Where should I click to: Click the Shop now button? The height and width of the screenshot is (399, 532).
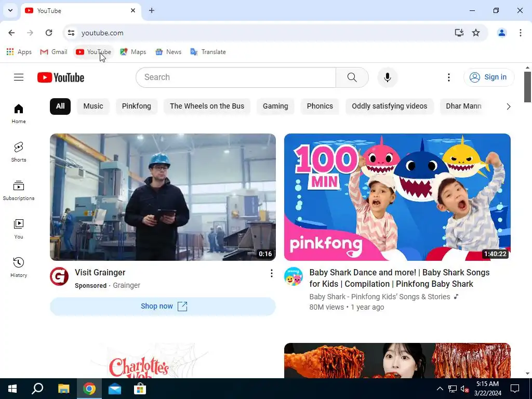pos(163,307)
